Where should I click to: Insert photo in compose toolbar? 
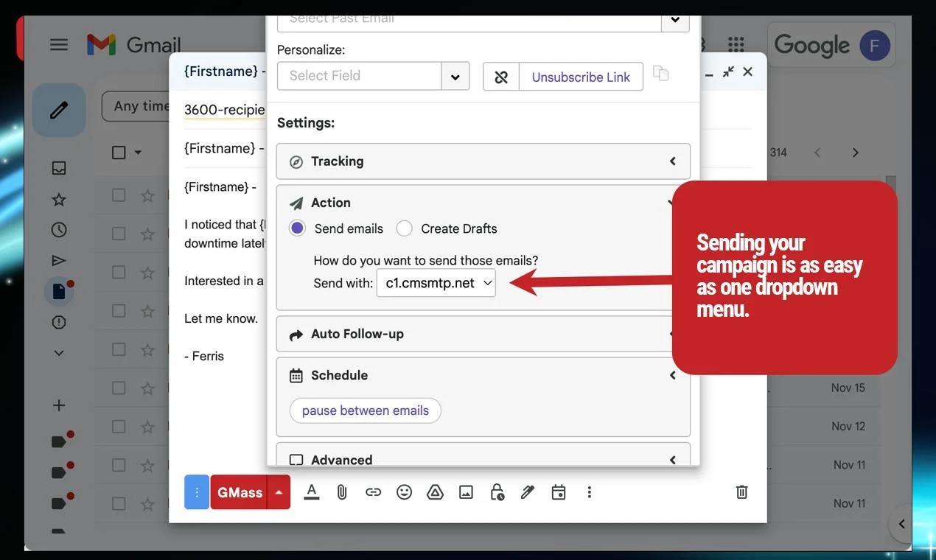coord(466,492)
